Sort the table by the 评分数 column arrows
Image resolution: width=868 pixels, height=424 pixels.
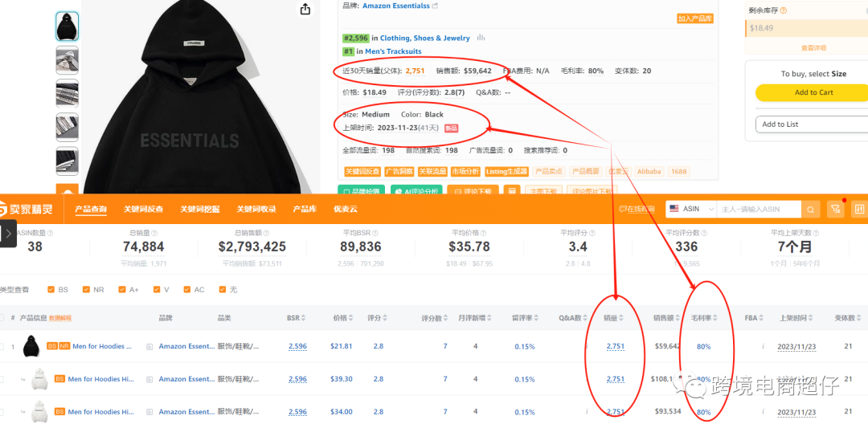(x=445, y=318)
